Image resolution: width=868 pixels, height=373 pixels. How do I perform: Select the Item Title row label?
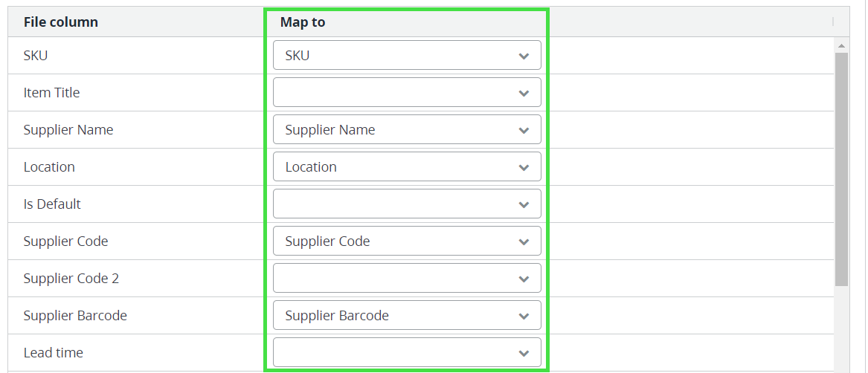[51, 93]
